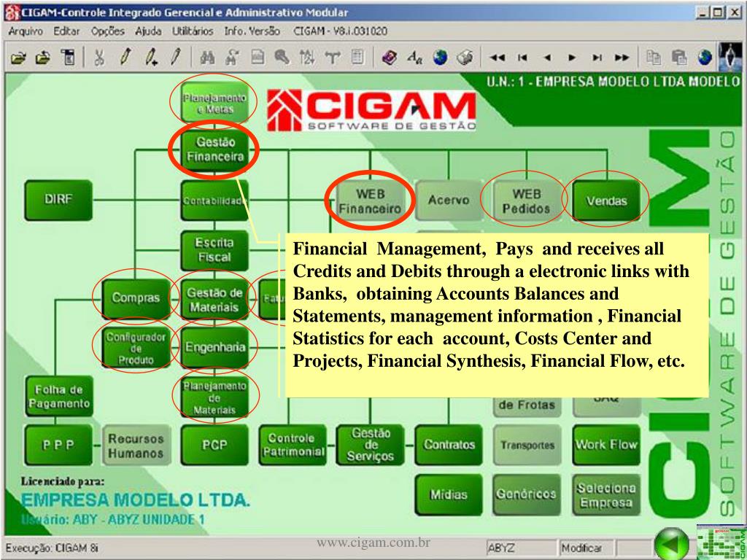The image size is (747, 560).
Task: Open the Controle Patrimonial module
Action: click(x=293, y=445)
